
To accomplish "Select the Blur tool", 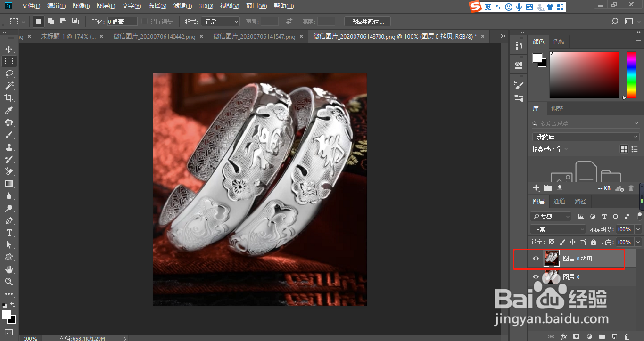I will click(9, 196).
